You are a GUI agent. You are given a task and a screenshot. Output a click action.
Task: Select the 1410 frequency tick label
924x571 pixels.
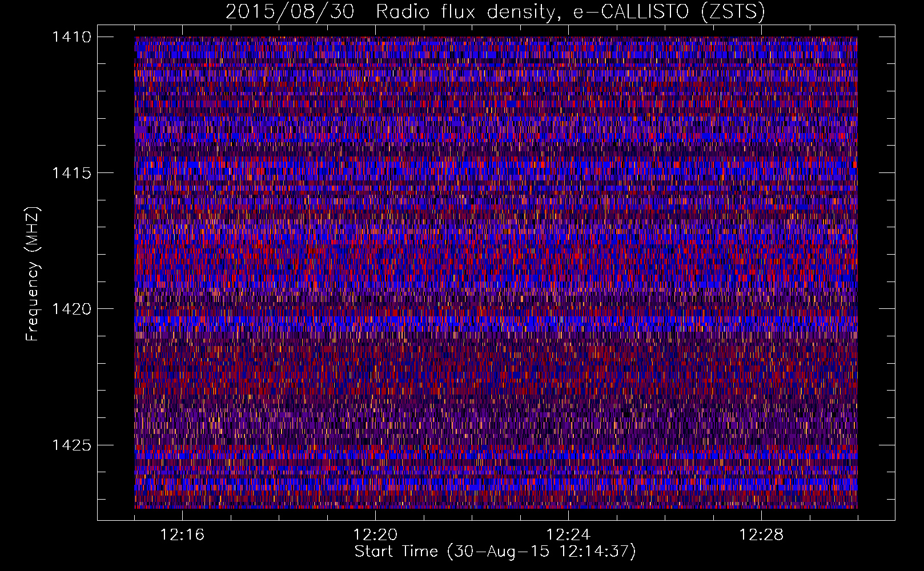(x=71, y=37)
